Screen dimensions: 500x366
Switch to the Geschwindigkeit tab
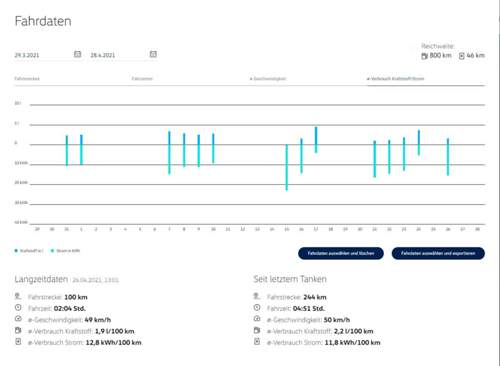pyautogui.click(x=268, y=79)
